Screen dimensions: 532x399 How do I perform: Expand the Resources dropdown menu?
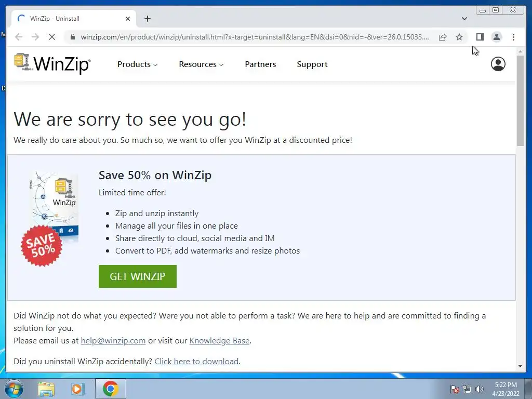[201, 64]
